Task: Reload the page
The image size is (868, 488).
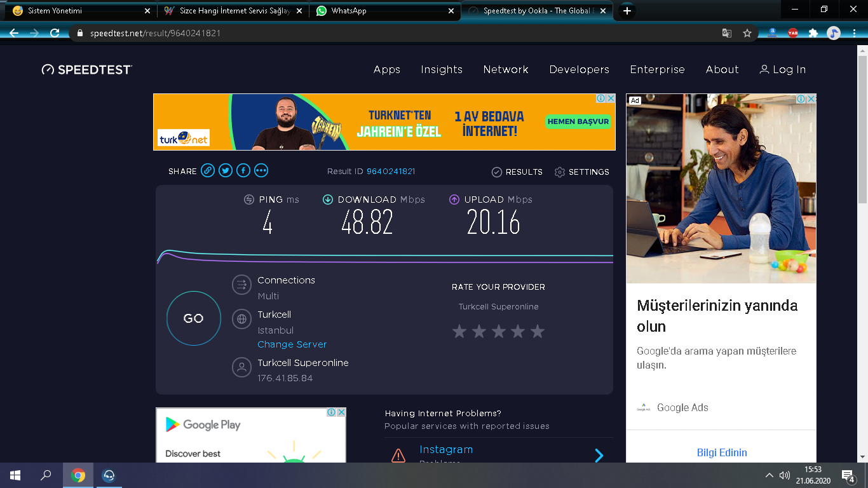Action: [x=55, y=33]
